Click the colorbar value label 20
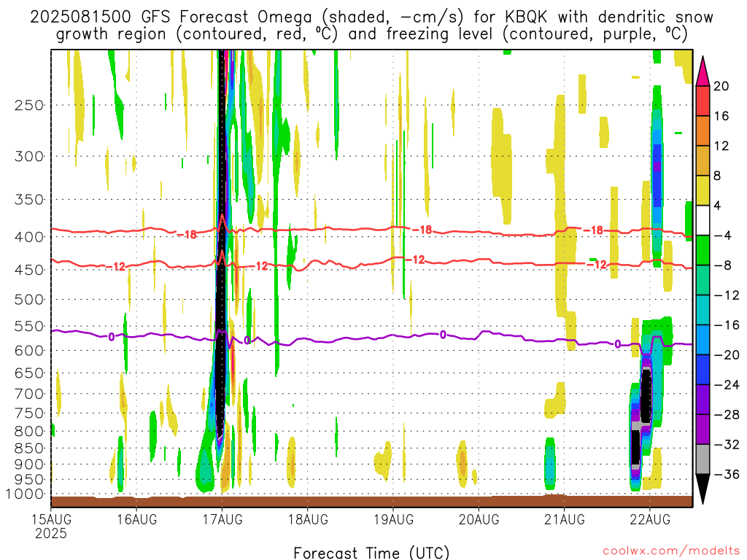Screen dimensions: 747x560 [721, 86]
